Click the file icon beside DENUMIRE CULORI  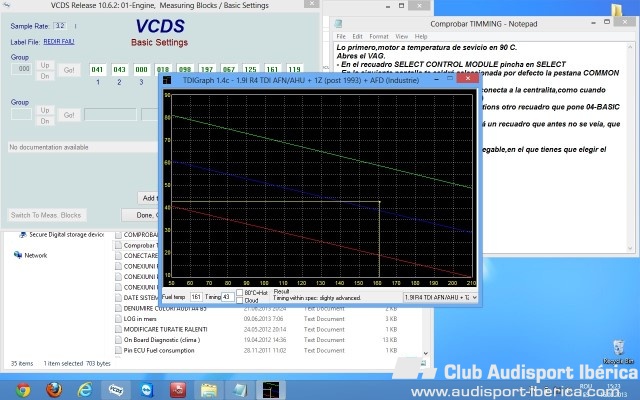[x=118, y=308]
